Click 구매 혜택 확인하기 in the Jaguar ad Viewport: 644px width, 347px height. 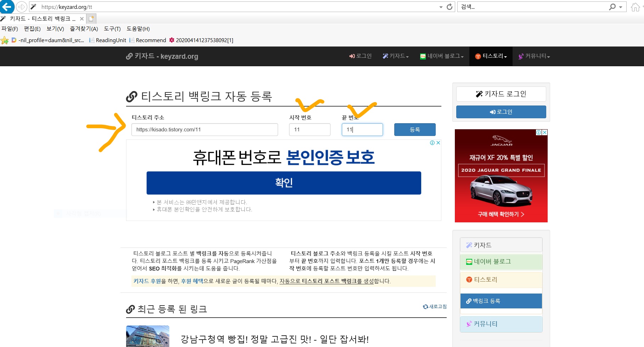click(501, 214)
